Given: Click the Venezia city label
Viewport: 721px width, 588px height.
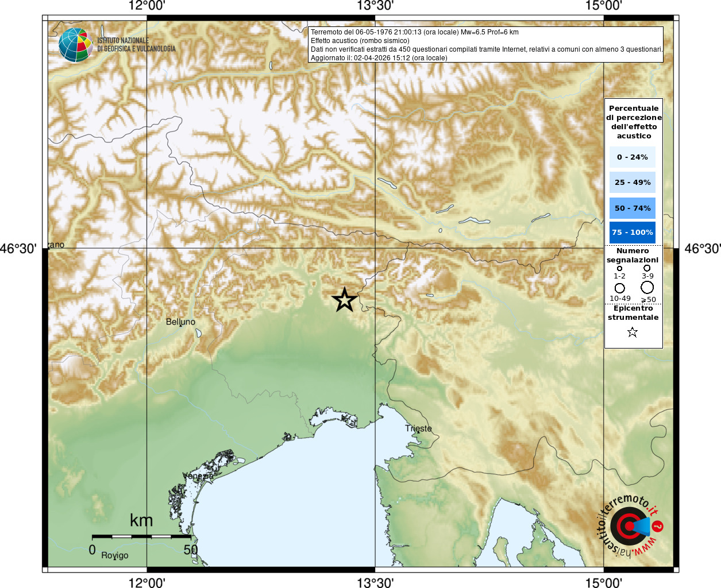Looking at the screenshot, I should click(x=198, y=475).
